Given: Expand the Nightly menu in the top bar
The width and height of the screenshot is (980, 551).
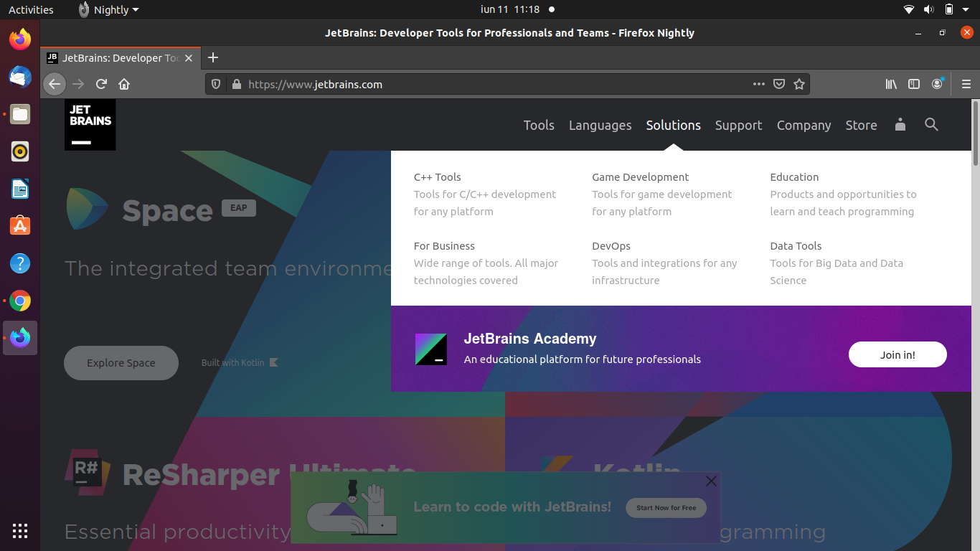Looking at the screenshot, I should click(108, 9).
